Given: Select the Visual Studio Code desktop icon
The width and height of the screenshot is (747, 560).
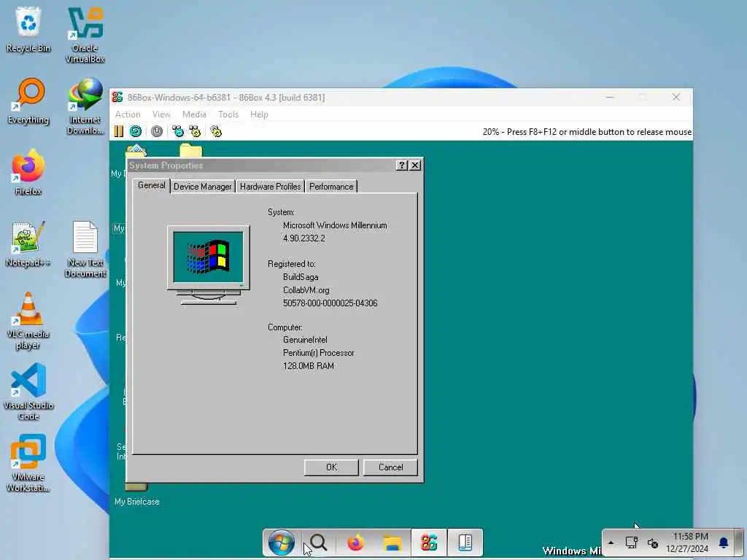Looking at the screenshot, I should coord(28,392).
